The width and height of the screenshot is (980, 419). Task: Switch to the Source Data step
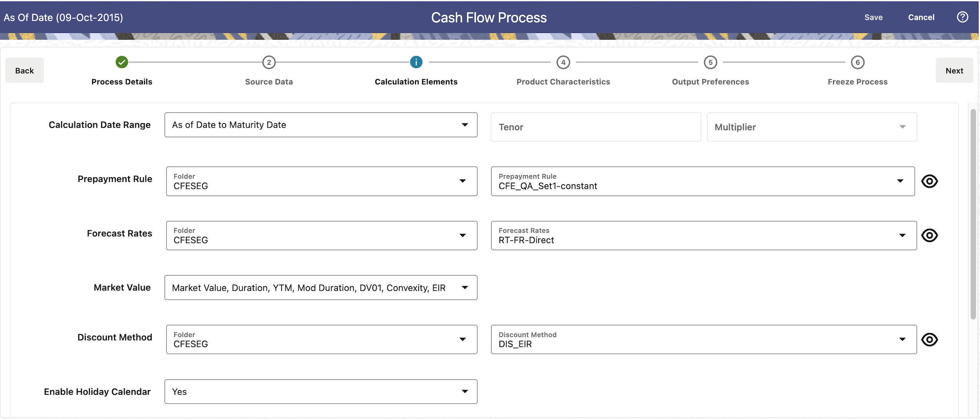click(x=269, y=82)
